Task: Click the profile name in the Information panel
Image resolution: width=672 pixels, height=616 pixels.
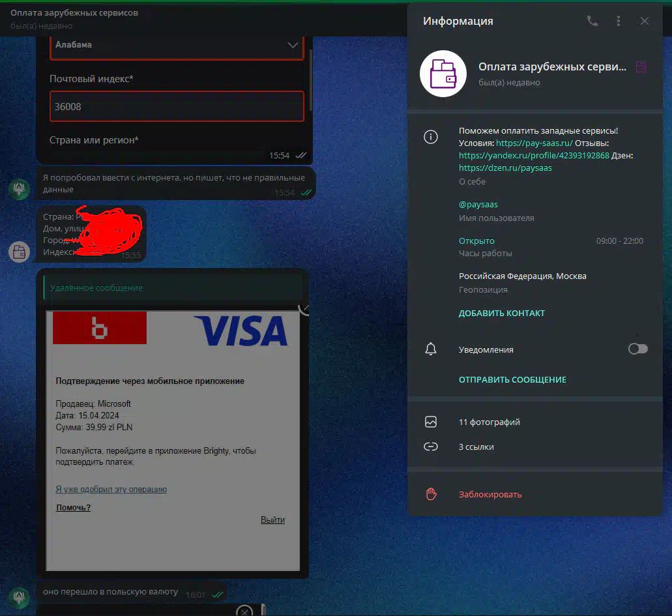Action: (552, 67)
